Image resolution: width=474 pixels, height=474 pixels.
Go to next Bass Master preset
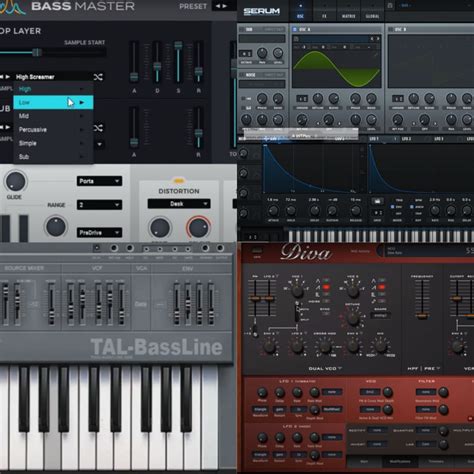[225, 6]
